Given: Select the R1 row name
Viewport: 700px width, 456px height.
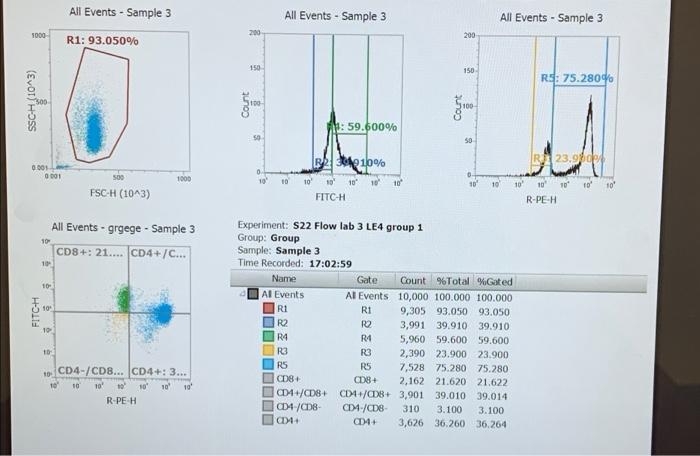Looking at the screenshot, I should pyautogui.click(x=283, y=309).
